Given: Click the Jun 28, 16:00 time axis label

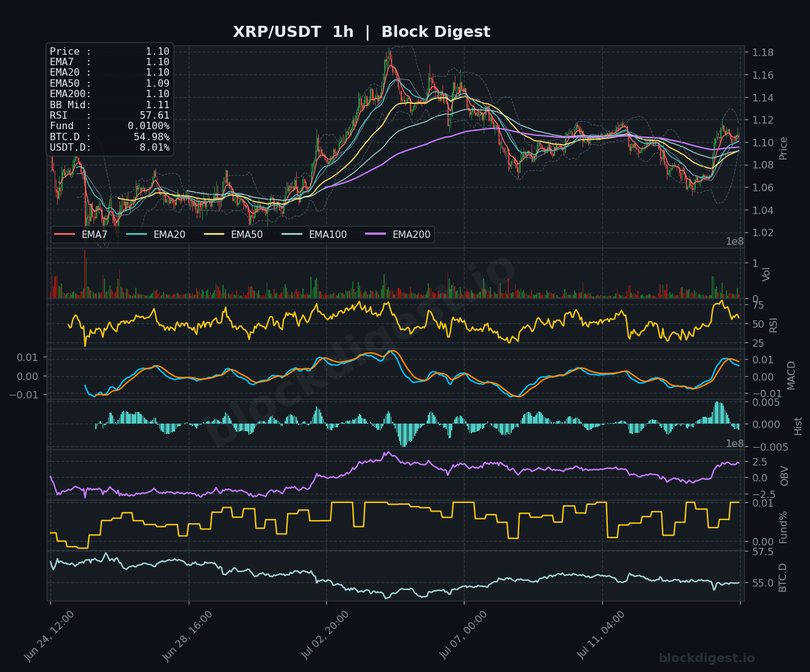Looking at the screenshot, I should (187, 636).
